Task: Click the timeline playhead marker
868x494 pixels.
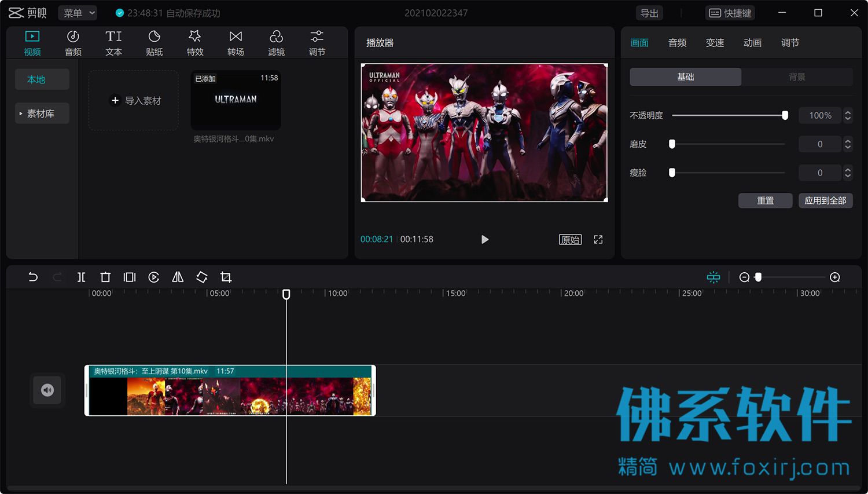Action: [286, 294]
